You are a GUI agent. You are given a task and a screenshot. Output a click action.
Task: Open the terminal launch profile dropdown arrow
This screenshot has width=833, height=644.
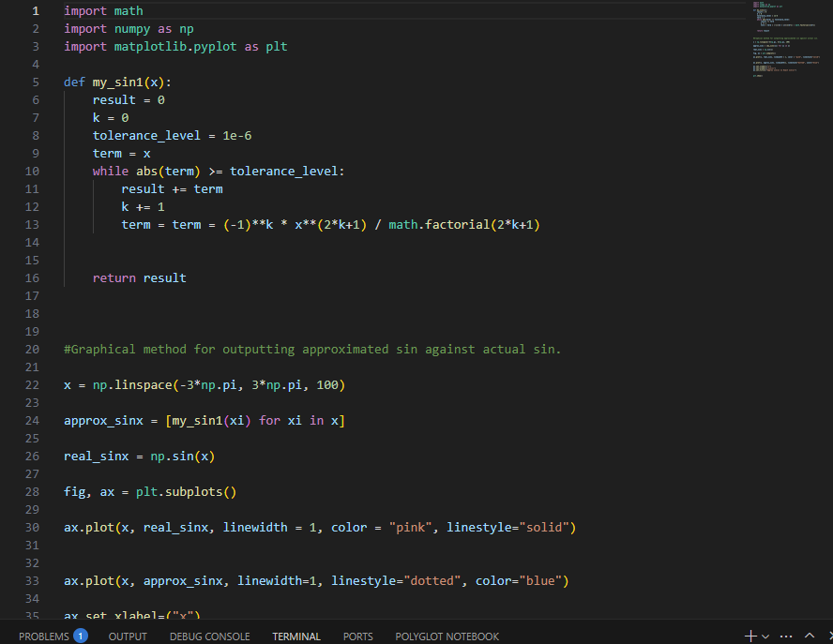[765, 637]
